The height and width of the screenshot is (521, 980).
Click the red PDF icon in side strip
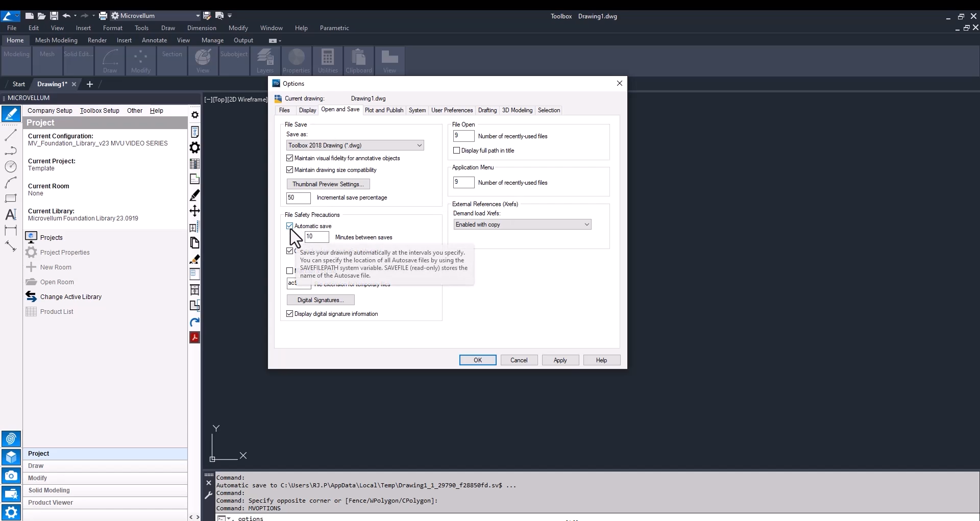point(194,337)
